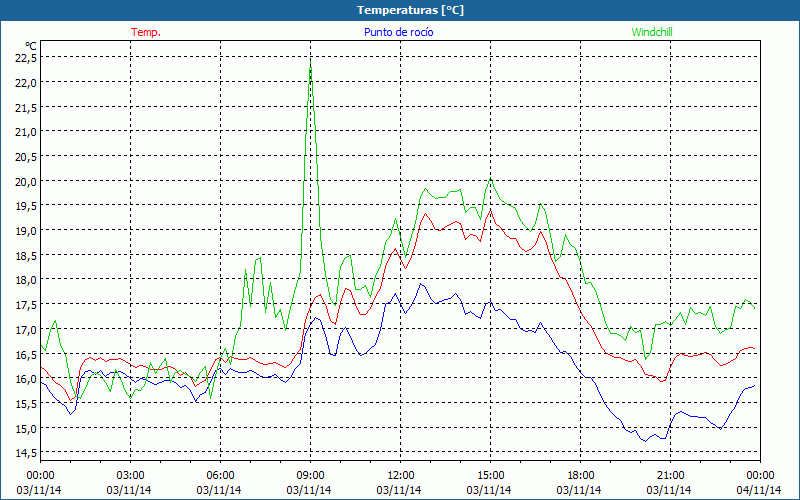Click the 21:00 time label
The width and height of the screenshot is (800, 500).
click(x=670, y=475)
